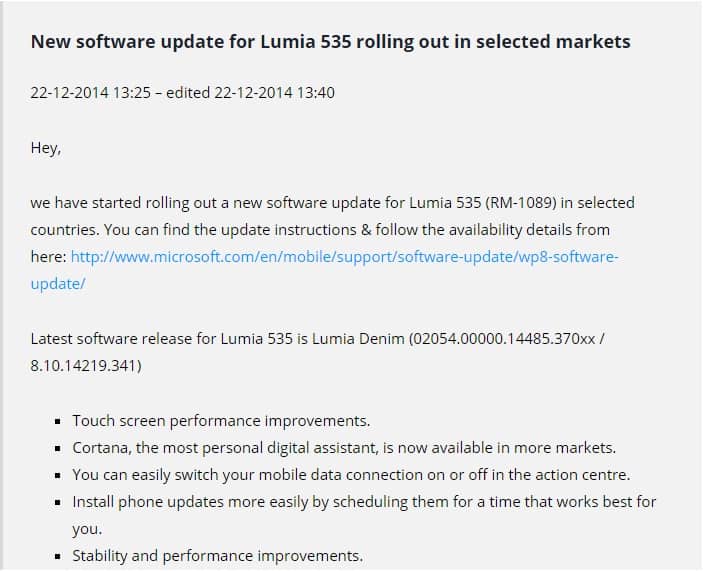Click the bullet marker before Install phone updates
The width and height of the screenshot is (703, 571).
click(x=63, y=503)
